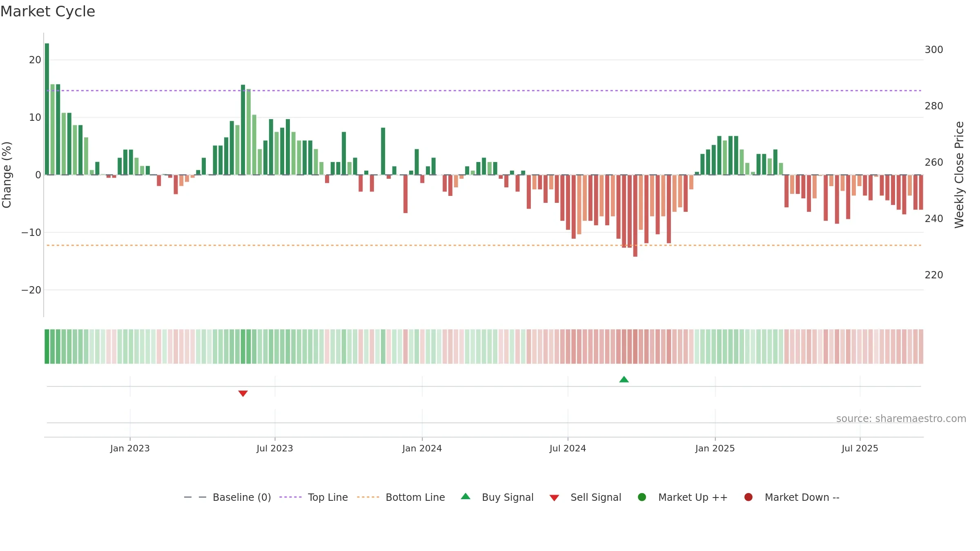The width and height of the screenshot is (980, 551).
Task: Click the orange dotted Bottom Line legend swatch
Action: pos(368,497)
